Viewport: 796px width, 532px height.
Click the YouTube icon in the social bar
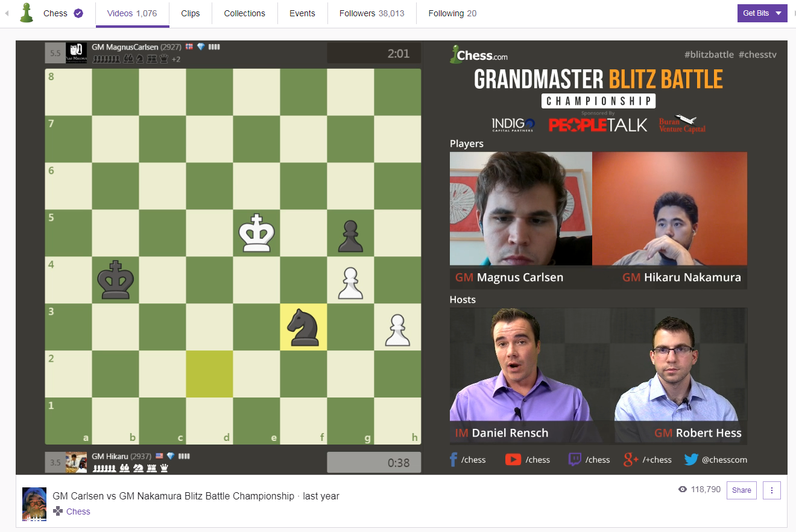(x=513, y=460)
